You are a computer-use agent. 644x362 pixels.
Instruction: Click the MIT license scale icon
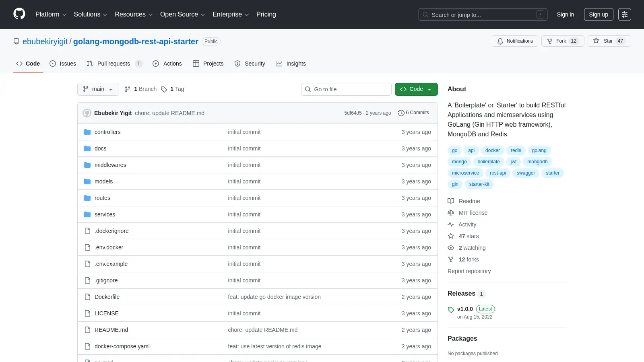pyautogui.click(x=451, y=213)
